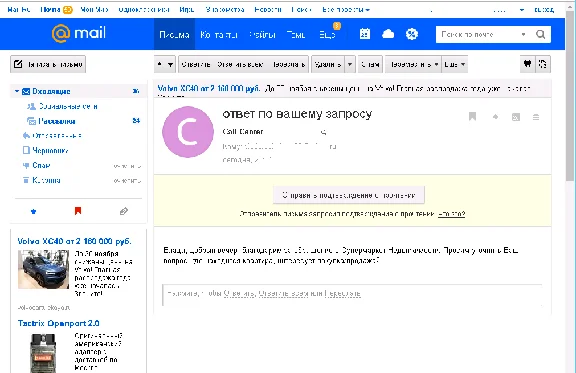Filter flagged messages with the red flag icon

pyautogui.click(x=78, y=211)
